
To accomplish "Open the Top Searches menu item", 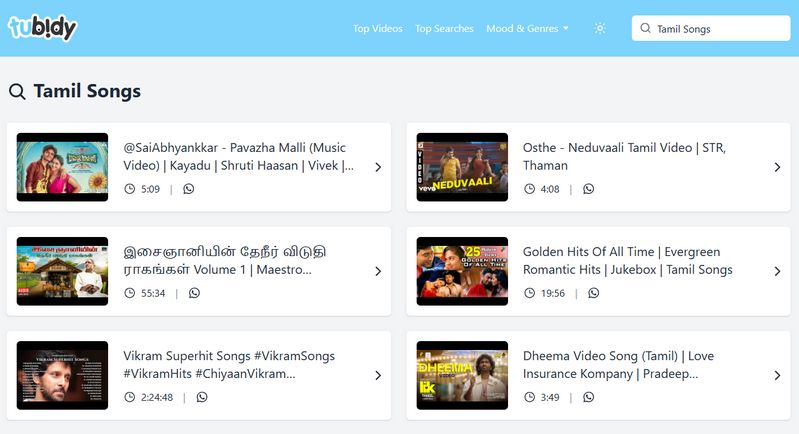I will (444, 29).
